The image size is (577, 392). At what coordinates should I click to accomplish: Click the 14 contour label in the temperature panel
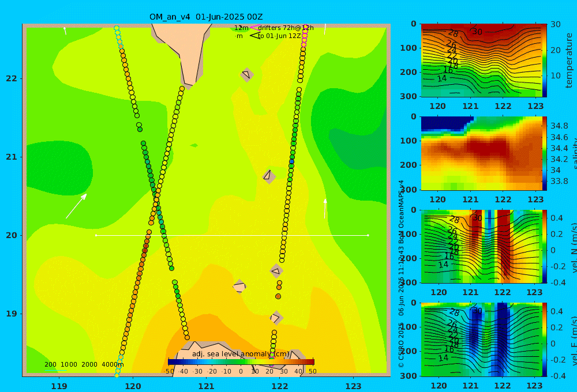click(x=442, y=78)
